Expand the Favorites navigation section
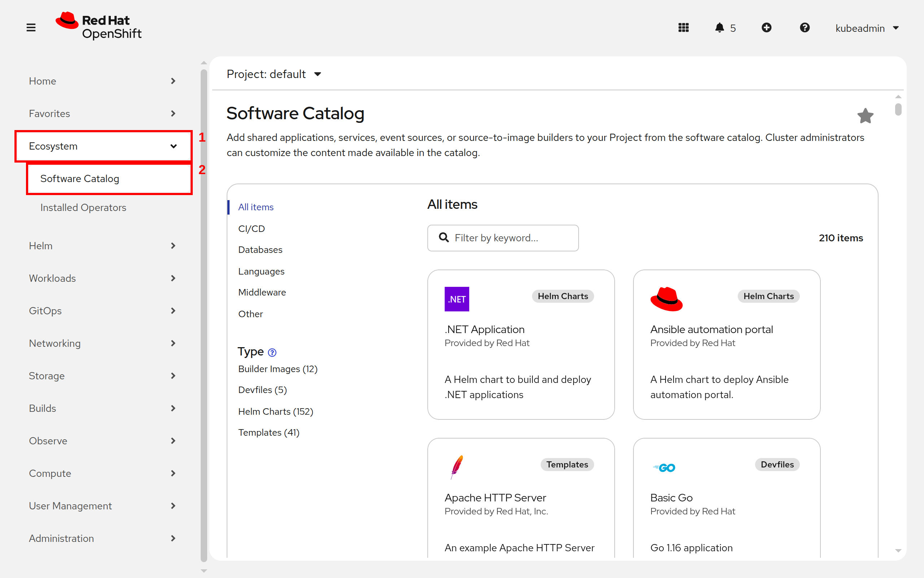924x578 pixels. coord(103,113)
